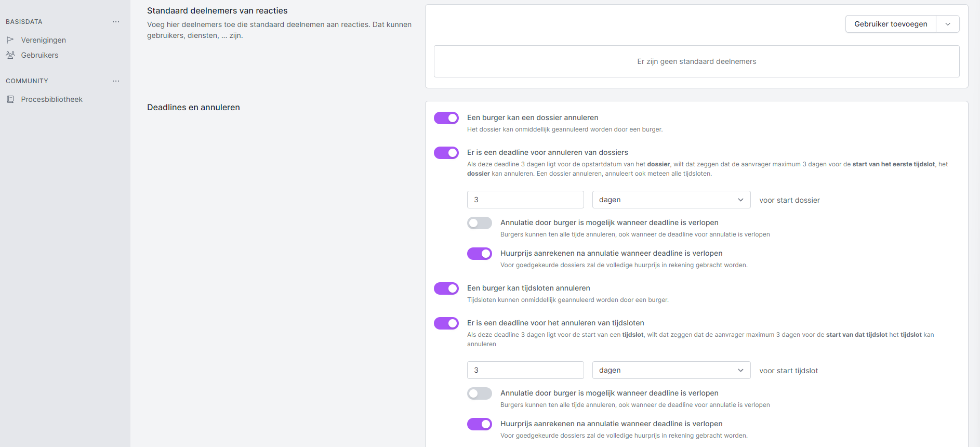980x447 pixels.
Task: Click the Gebruiker toevoegen button
Action: point(890,24)
